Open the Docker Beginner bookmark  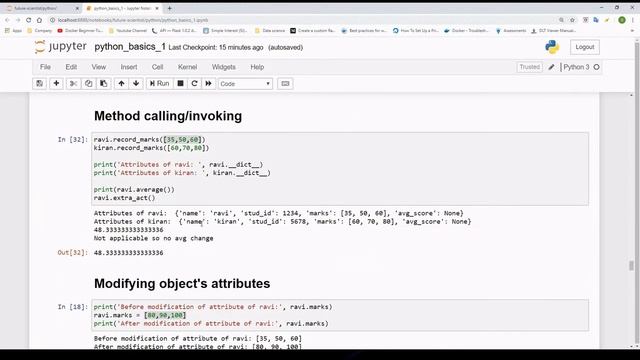click(80, 31)
